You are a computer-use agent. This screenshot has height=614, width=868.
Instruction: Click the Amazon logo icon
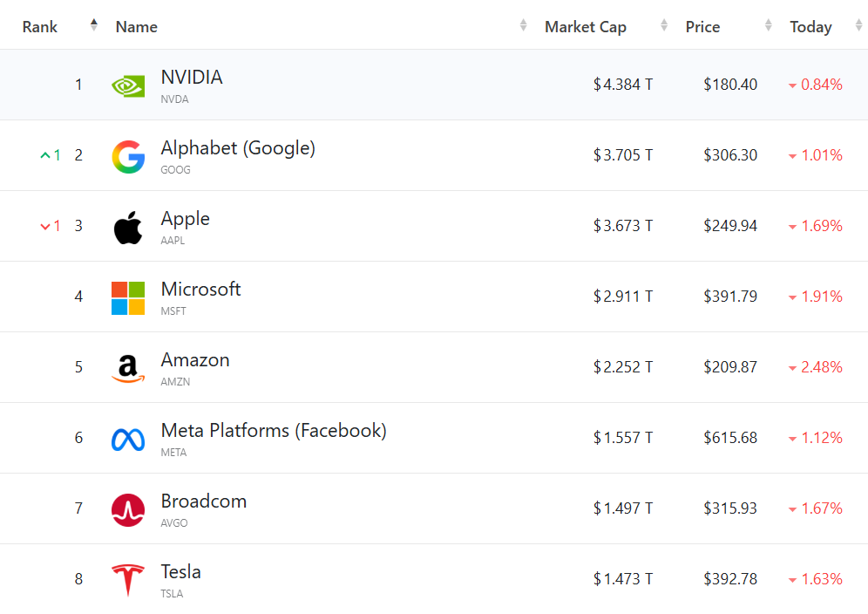[x=128, y=368]
